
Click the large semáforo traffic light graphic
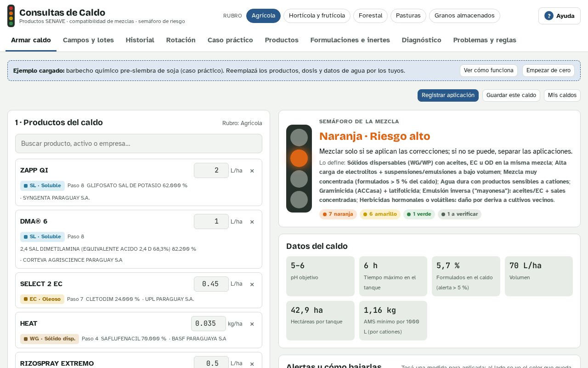click(x=299, y=169)
